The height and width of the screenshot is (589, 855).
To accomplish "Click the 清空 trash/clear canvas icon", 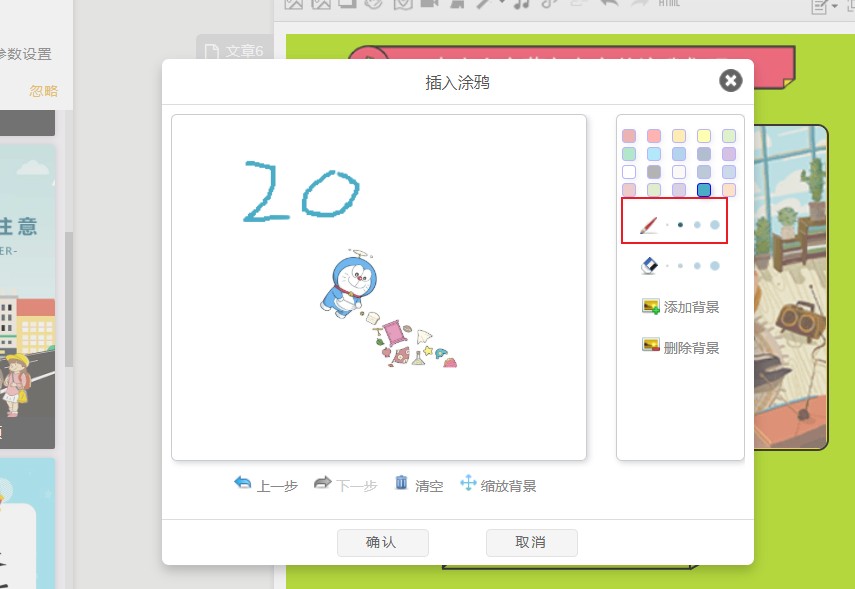I will 400,481.
